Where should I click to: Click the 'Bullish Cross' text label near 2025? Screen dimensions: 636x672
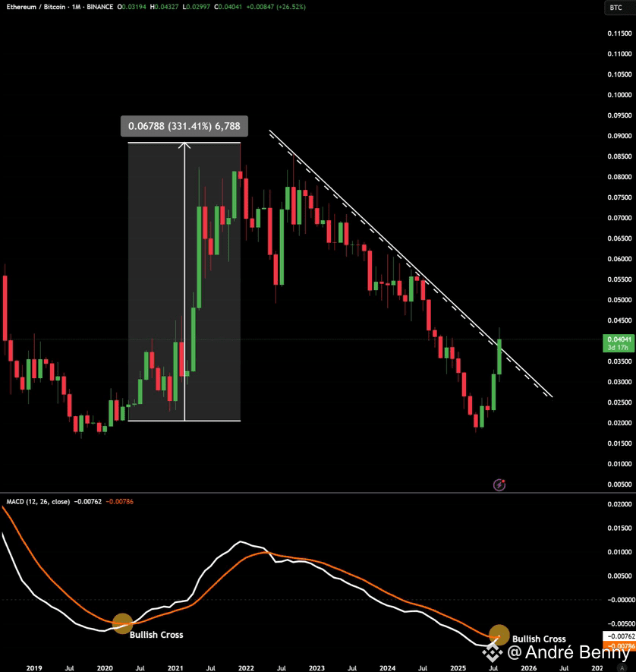pyautogui.click(x=539, y=639)
